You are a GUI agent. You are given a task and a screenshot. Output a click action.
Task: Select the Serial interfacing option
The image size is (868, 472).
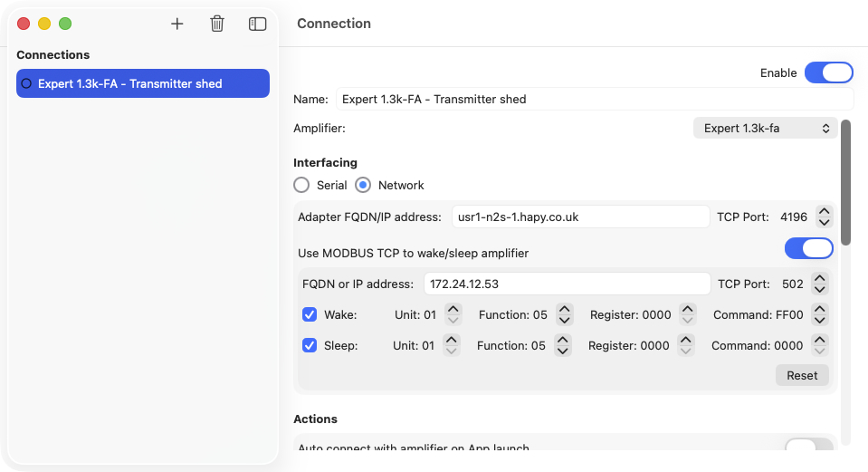(x=301, y=185)
